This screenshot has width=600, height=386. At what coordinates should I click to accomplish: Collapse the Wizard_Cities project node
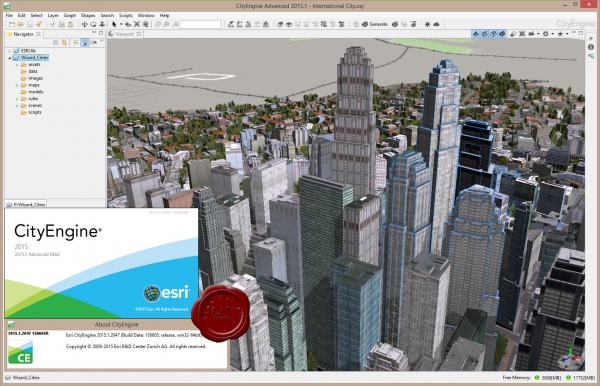coord(10,58)
